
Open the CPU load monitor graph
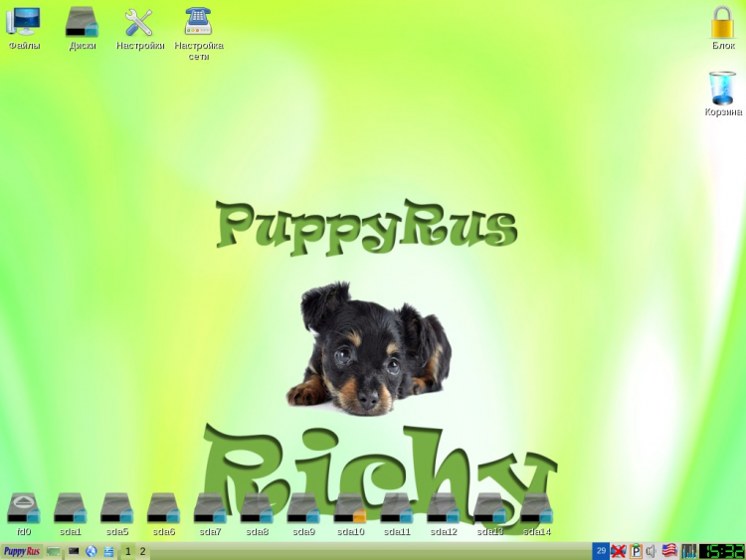[x=688, y=551]
